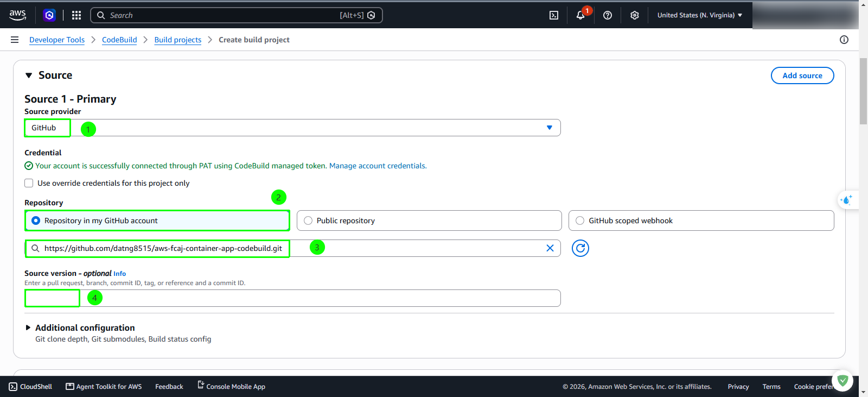Click the repository URL search field
This screenshot has width=868, height=397.
click(x=292, y=248)
